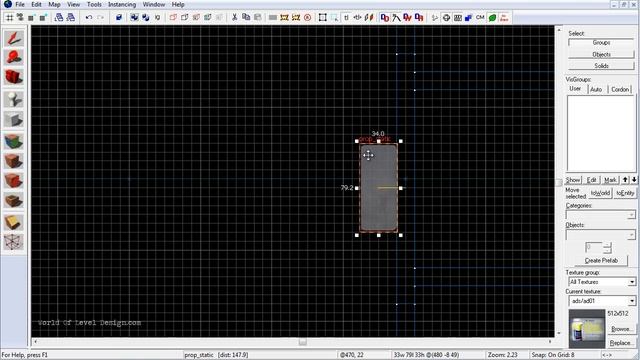Click the current texture preview thumbnail
This screenshot has height=360, width=640.
click(x=587, y=329)
